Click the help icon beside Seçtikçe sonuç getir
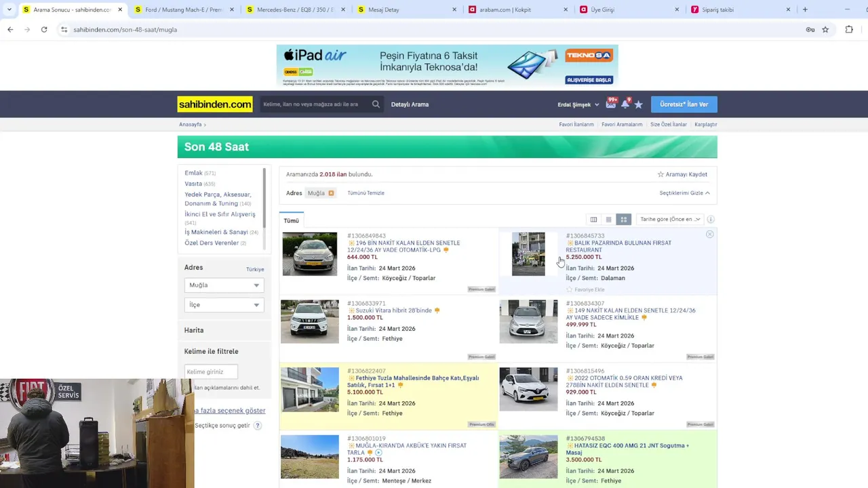 257,426
